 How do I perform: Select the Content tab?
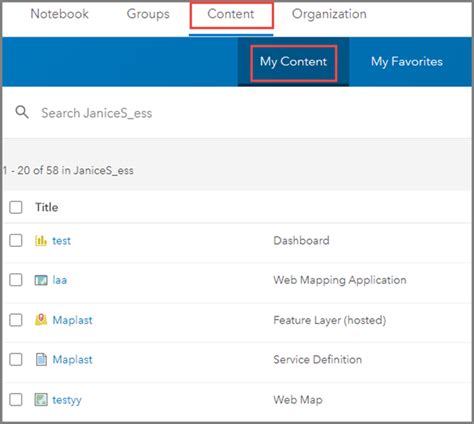point(231,14)
